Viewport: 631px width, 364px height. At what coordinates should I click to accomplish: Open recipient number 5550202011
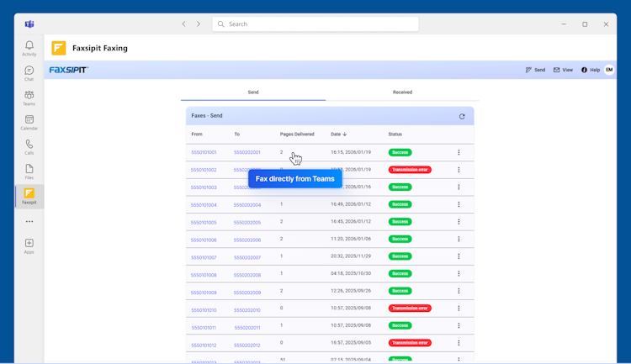coord(247,328)
